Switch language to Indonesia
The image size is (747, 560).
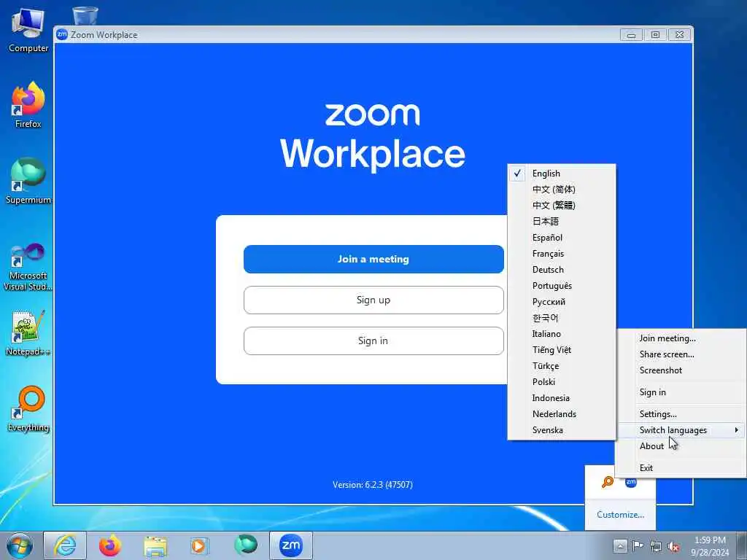click(x=562, y=398)
